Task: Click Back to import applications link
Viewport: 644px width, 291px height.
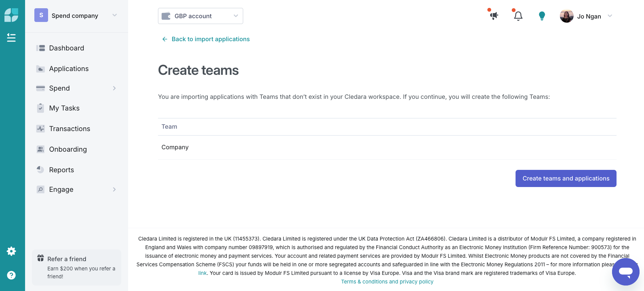Action: tap(211, 39)
